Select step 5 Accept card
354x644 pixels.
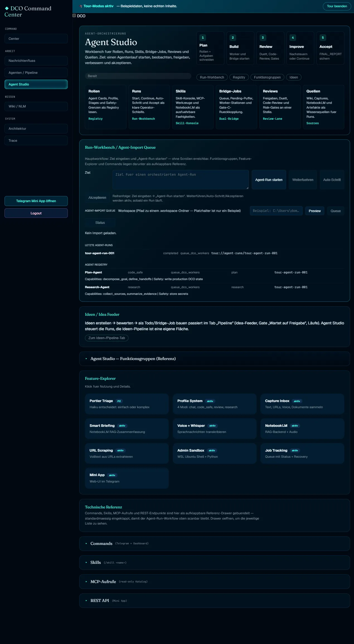[x=330, y=48]
